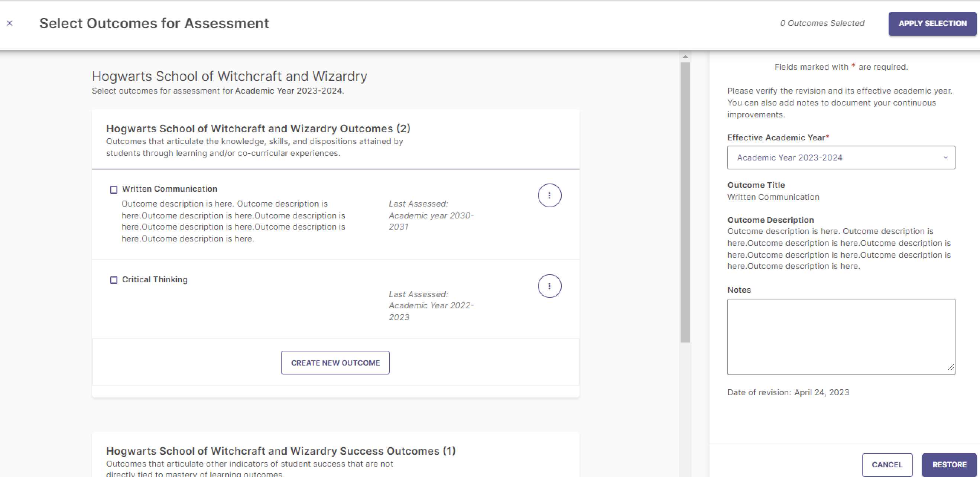980x477 pixels.
Task: Focus the Notes text area
Action: coord(841,337)
